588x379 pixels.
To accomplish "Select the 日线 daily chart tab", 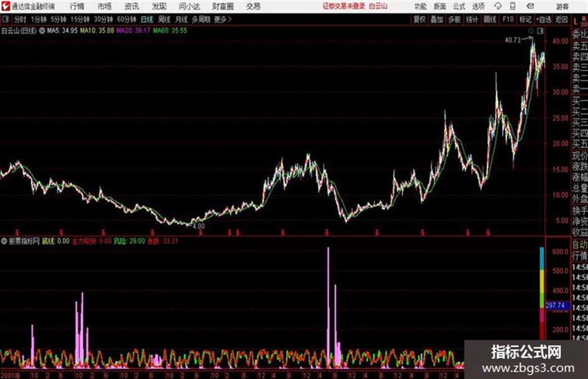I will (x=147, y=19).
